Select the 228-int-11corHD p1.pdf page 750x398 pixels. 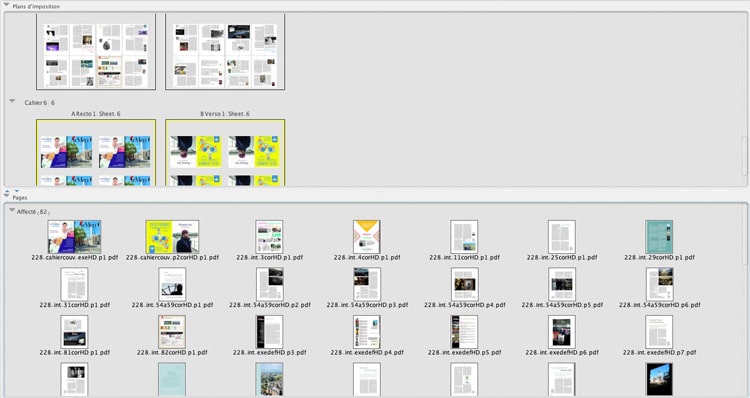464,237
